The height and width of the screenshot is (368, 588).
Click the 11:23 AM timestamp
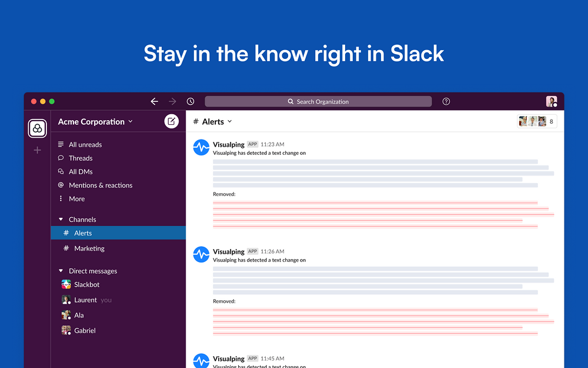coord(272,144)
